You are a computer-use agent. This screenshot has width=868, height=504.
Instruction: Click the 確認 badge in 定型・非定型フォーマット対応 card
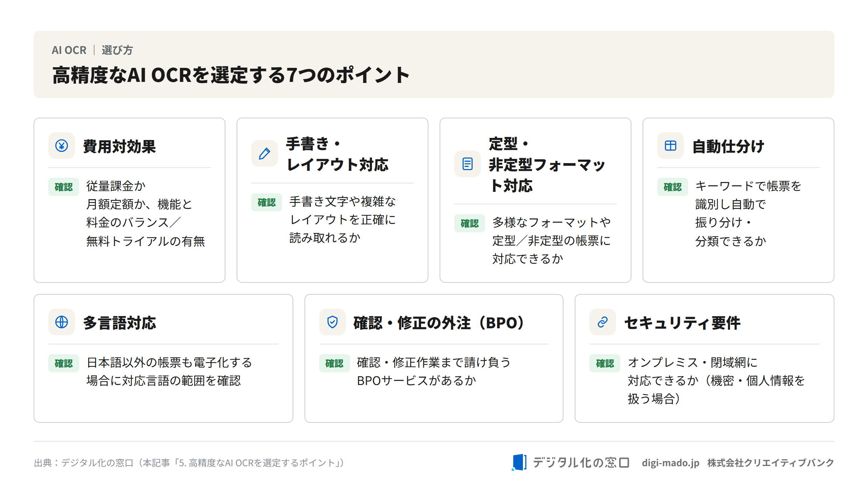[x=470, y=223]
